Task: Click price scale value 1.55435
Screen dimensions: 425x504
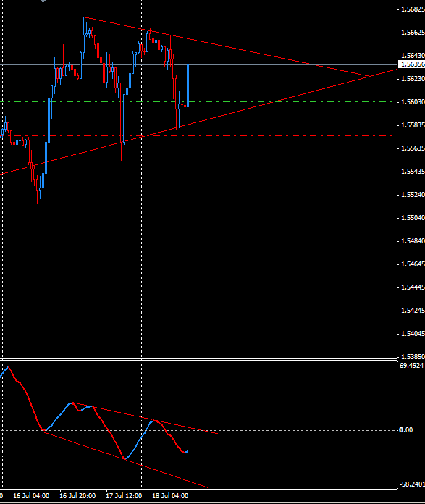Action: tap(413, 172)
